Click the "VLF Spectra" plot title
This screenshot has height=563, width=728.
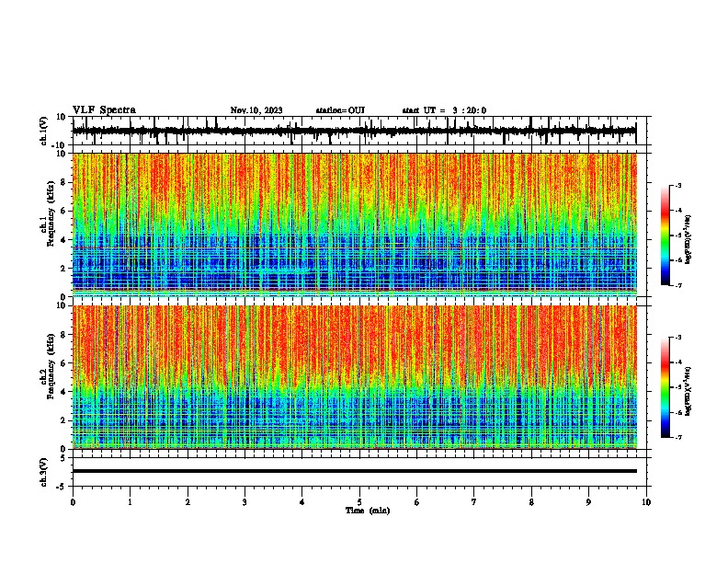(104, 110)
